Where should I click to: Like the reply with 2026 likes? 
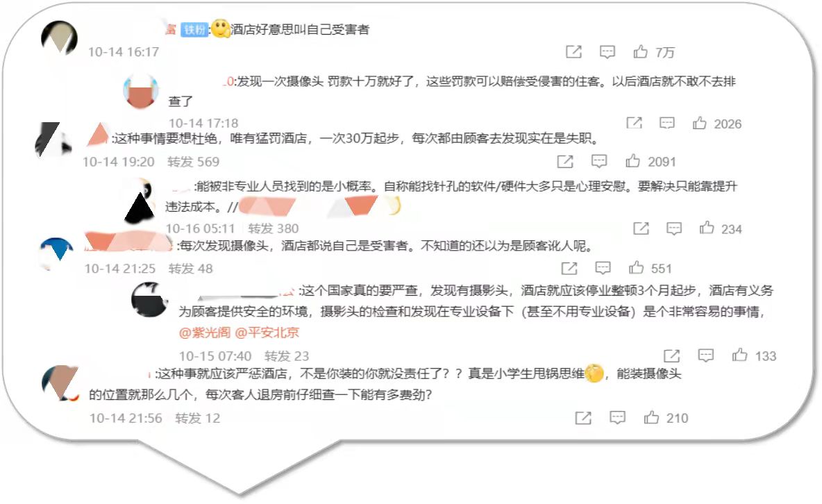pyautogui.click(x=699, y=123)
